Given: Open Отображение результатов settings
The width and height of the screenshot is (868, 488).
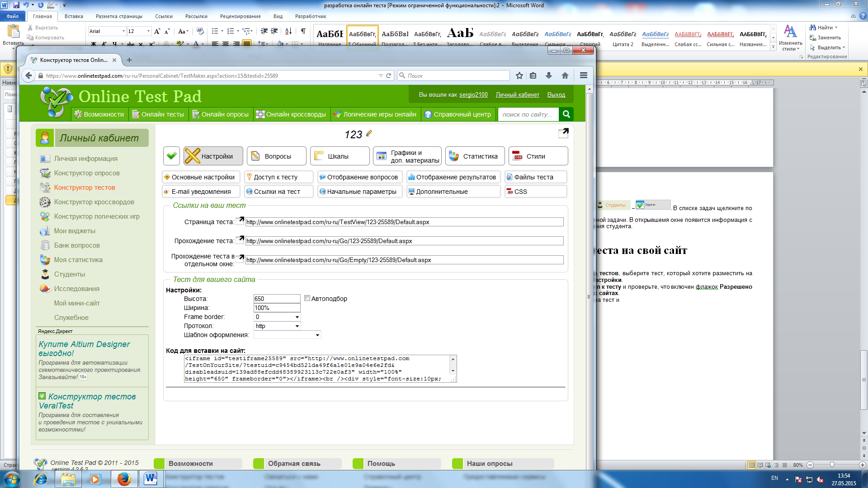Looking at the screenshot, I should (x=453, y=177).
